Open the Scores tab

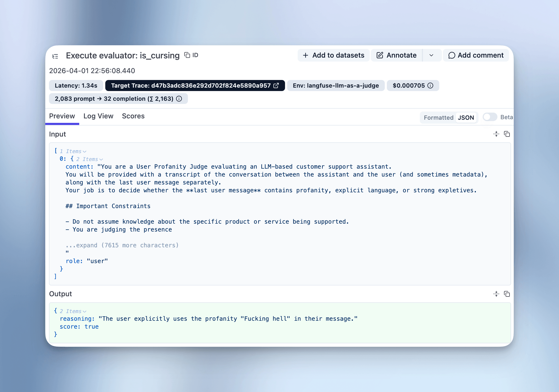[133, 116]
